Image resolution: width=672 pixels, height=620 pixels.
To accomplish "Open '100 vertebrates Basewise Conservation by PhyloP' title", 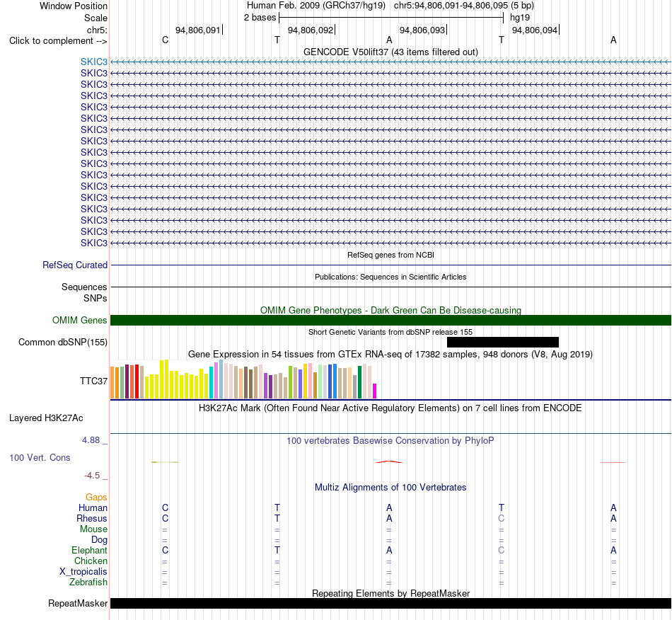I will [390, 440].
